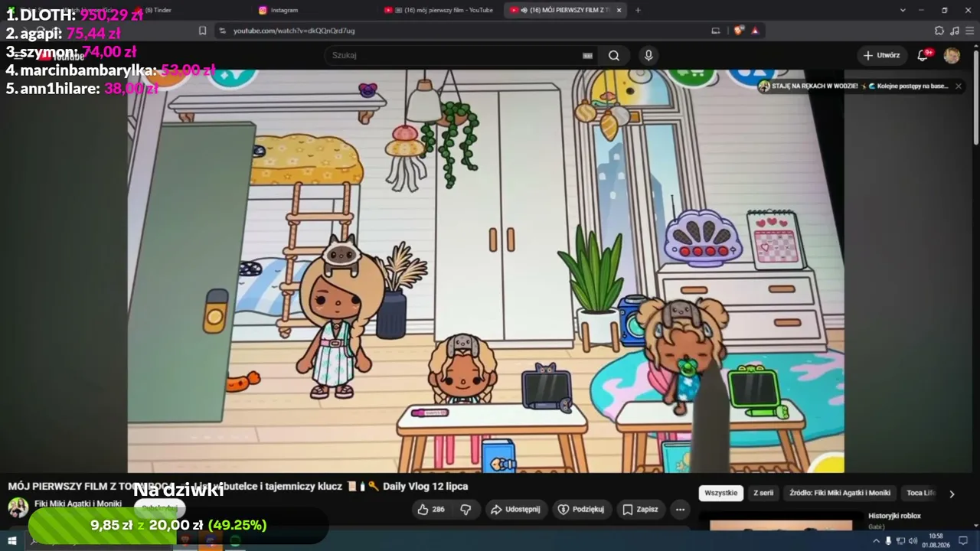Viewport: 980px width, 551px height.
Task: Open the 'Historyjki roblox' recommended video
Action: click(894, 516)
